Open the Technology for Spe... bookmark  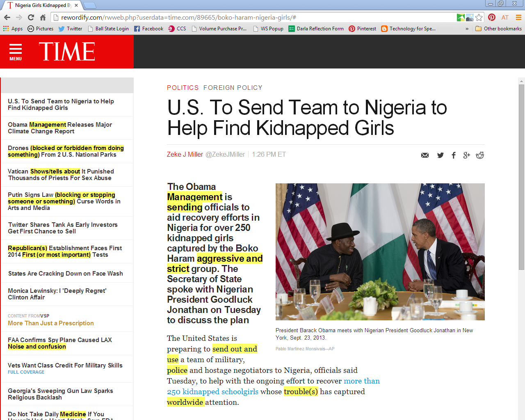click(x=408, y=29)
